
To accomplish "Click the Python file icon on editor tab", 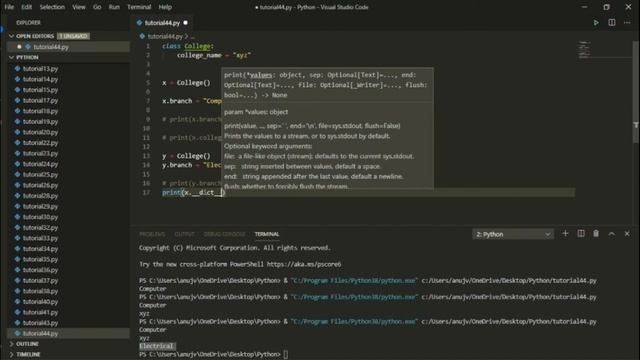I will point(140,23).
